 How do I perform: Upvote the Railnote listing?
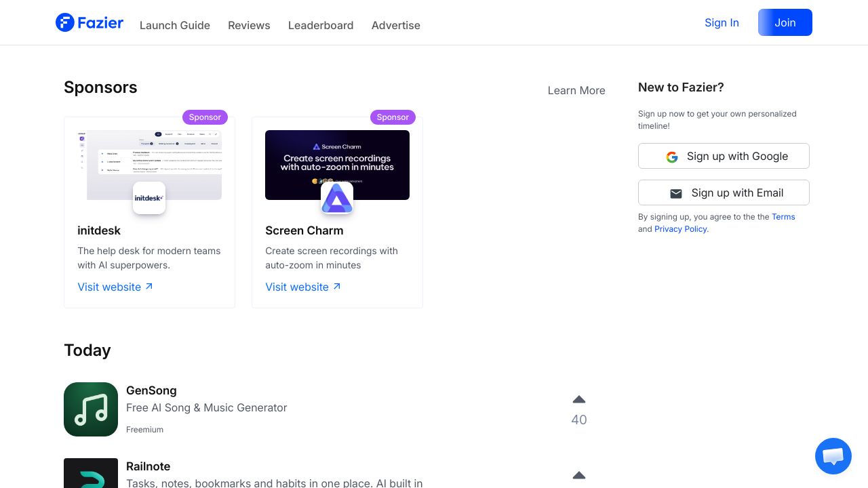pyautogui.click(x=578, y=475)
